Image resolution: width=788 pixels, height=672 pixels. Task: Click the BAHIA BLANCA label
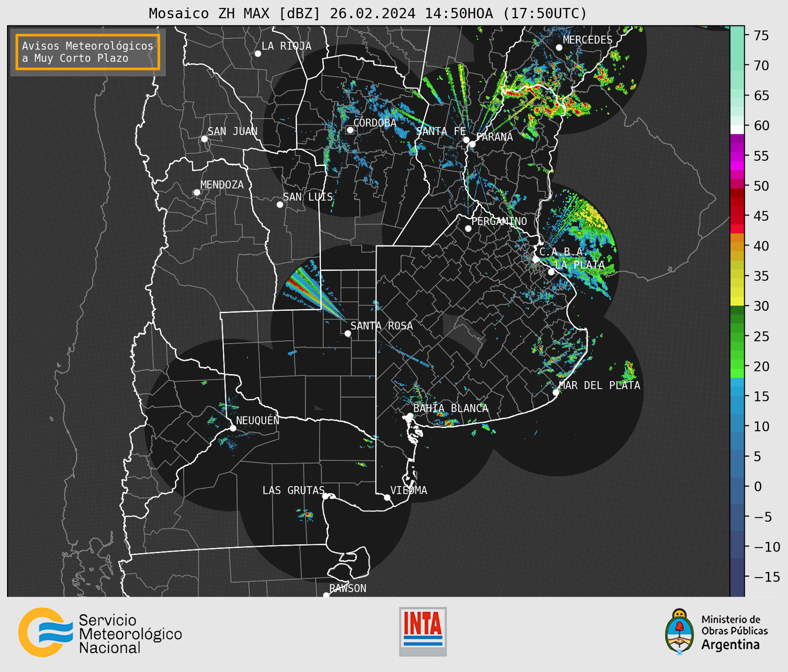pyautogui.click(x=451, y=408)
